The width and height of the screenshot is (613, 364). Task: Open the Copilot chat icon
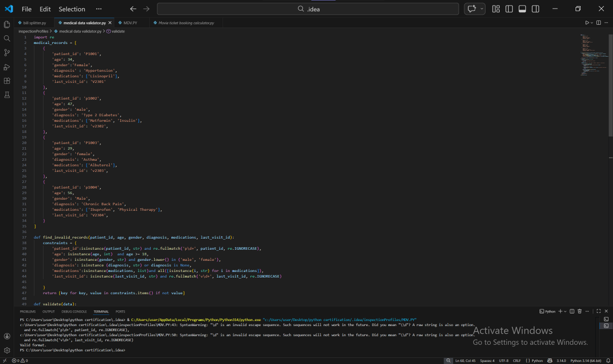(471, 9)
